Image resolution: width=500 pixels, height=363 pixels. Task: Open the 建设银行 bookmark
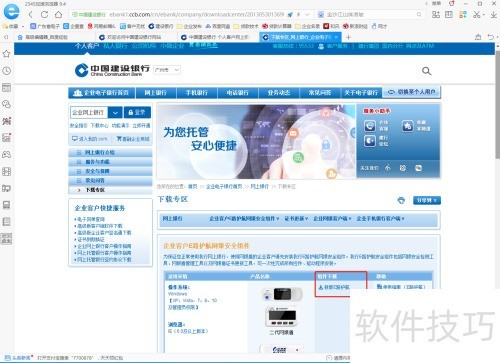tap(161, 26)
